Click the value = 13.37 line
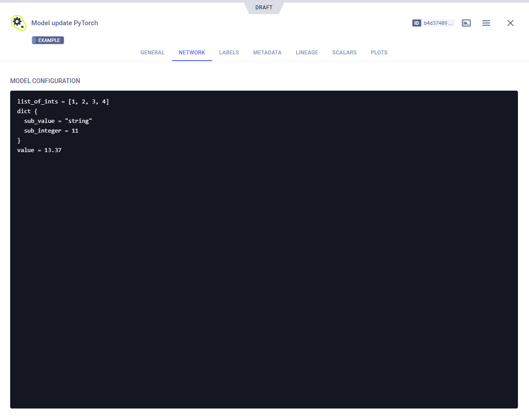 [39, 150]
